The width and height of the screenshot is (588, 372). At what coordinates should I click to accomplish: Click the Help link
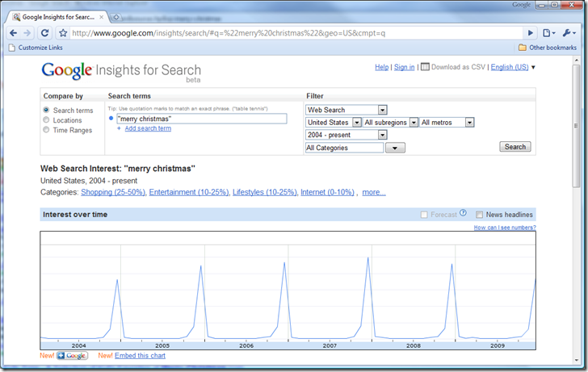click(x=382, y=67)
